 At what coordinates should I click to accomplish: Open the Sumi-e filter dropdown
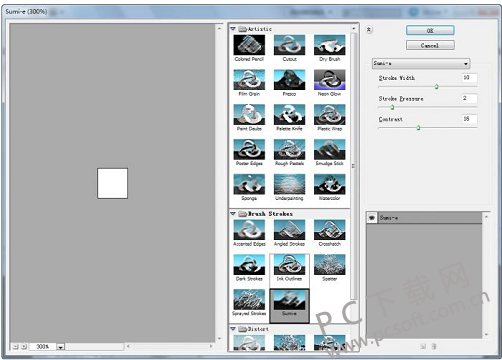pos(421,63)
